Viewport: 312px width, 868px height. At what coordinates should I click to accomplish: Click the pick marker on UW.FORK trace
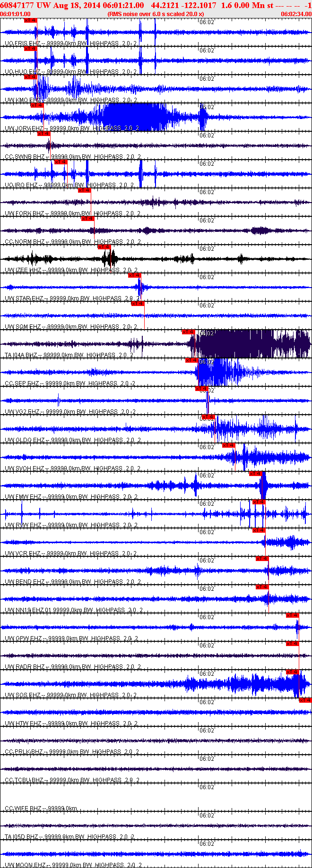[85, 190]
